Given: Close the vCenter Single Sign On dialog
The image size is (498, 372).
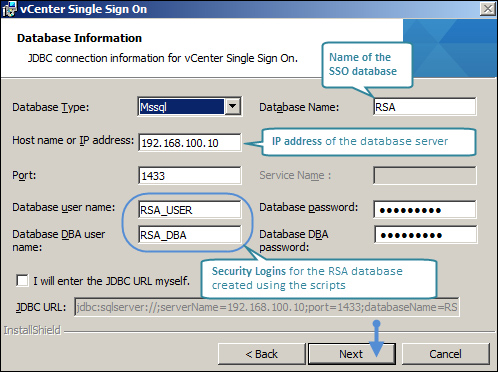Looking at the screenshot, I should point(488,9).
